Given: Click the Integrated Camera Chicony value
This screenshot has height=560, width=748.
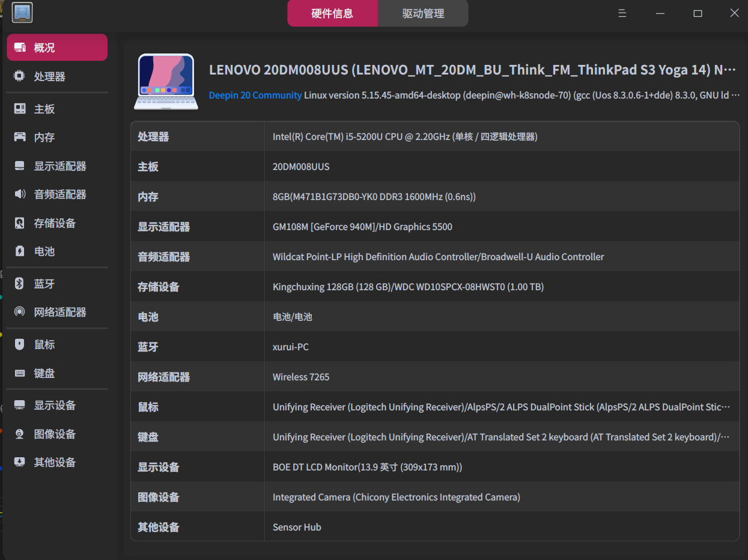Looking at the screenshot, I should tap(397, 497).
